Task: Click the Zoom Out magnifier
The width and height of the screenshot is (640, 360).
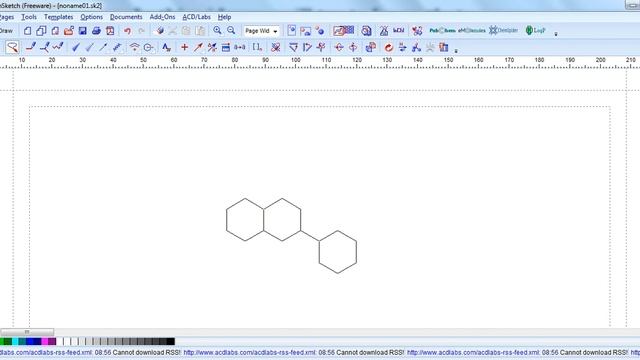Action: click(231, 31)
